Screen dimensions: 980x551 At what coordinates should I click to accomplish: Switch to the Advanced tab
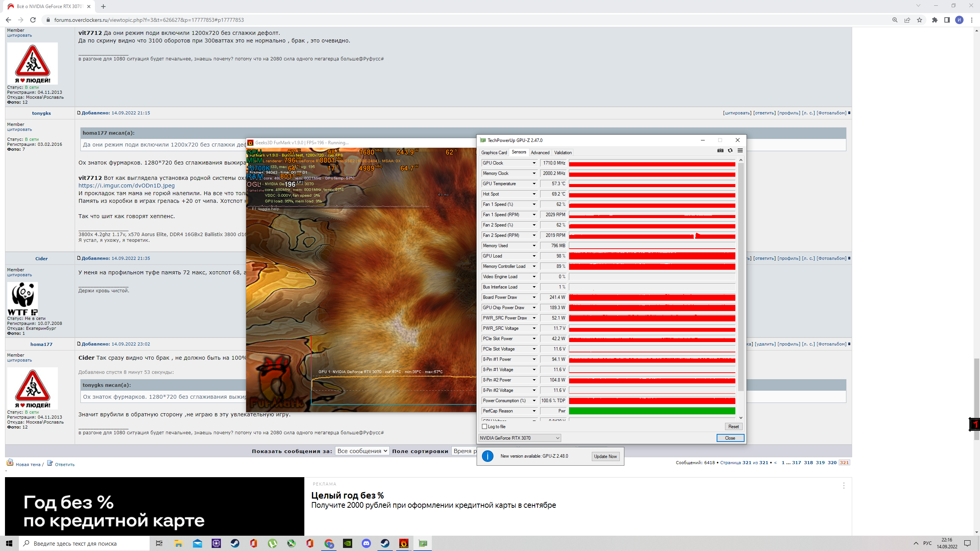540,152
